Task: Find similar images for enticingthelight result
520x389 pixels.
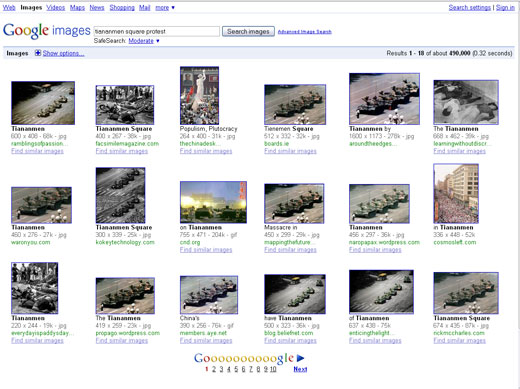Action: (375, 340)
